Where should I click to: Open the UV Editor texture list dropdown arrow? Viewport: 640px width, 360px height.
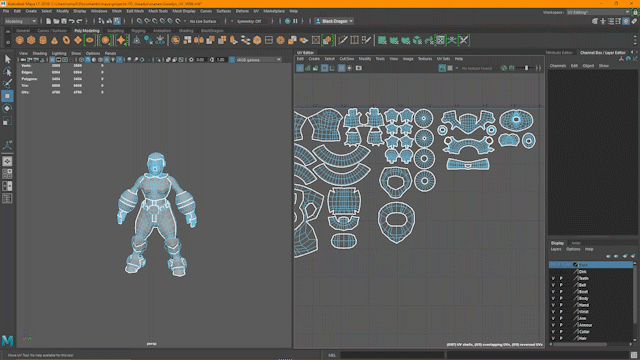tap(457, 68)
